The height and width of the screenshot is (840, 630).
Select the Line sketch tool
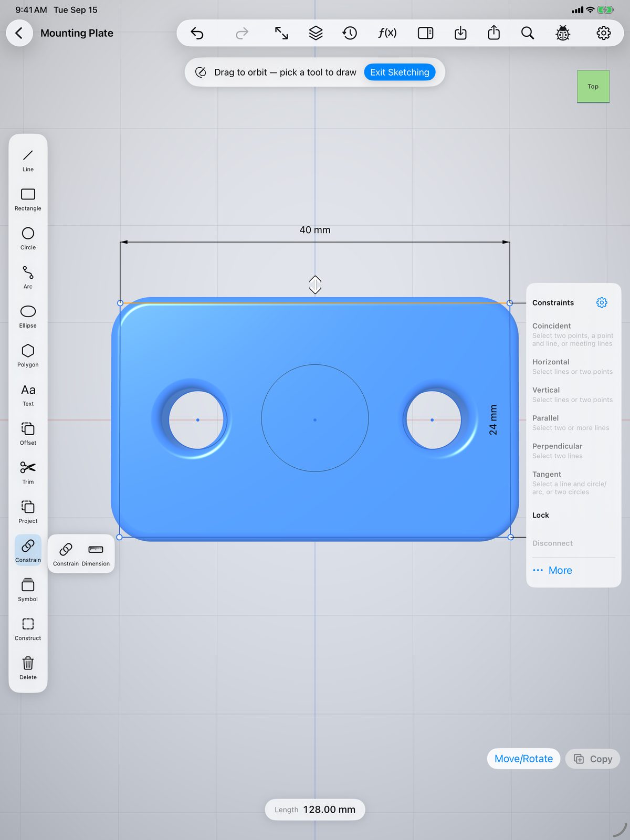pos(28,161)
